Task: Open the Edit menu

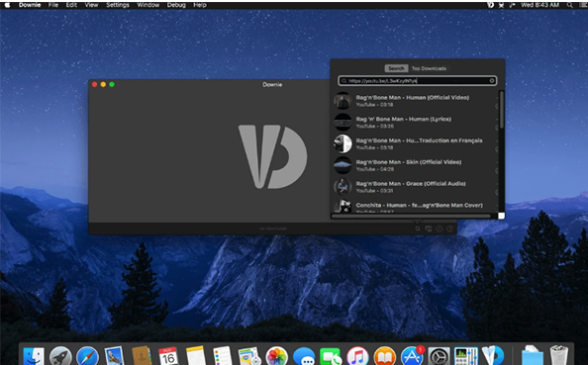Action: point(71,5)
